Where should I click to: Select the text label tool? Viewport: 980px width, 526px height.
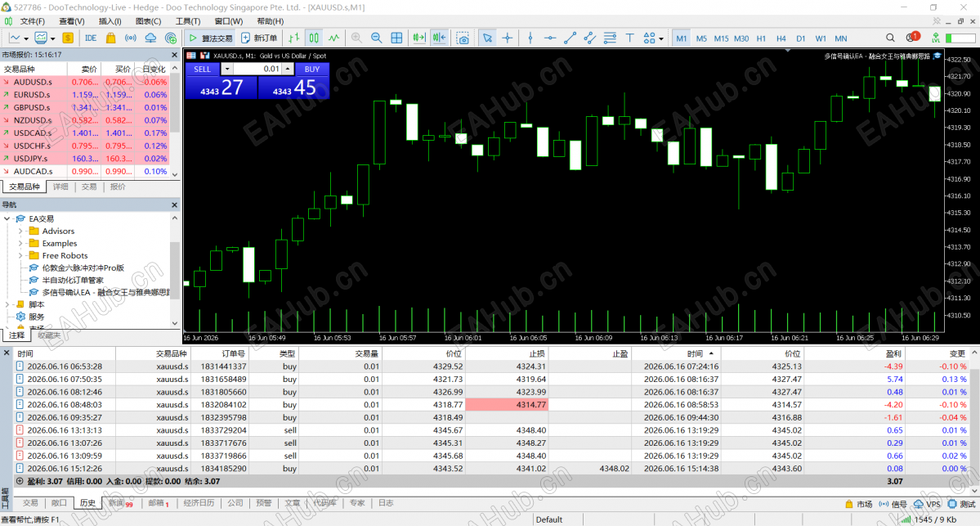pos(630,38)
